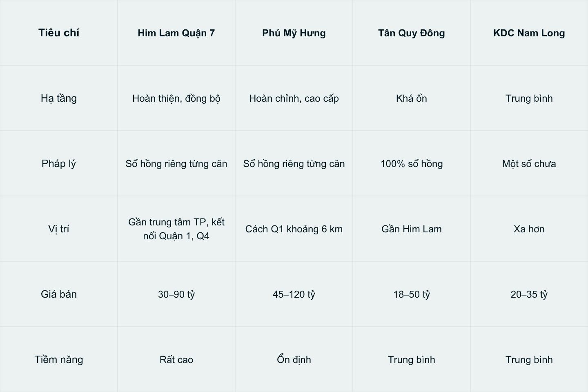
Task: Select the 'Ổn định' potential cell
Action: click(x=294, y=360)
